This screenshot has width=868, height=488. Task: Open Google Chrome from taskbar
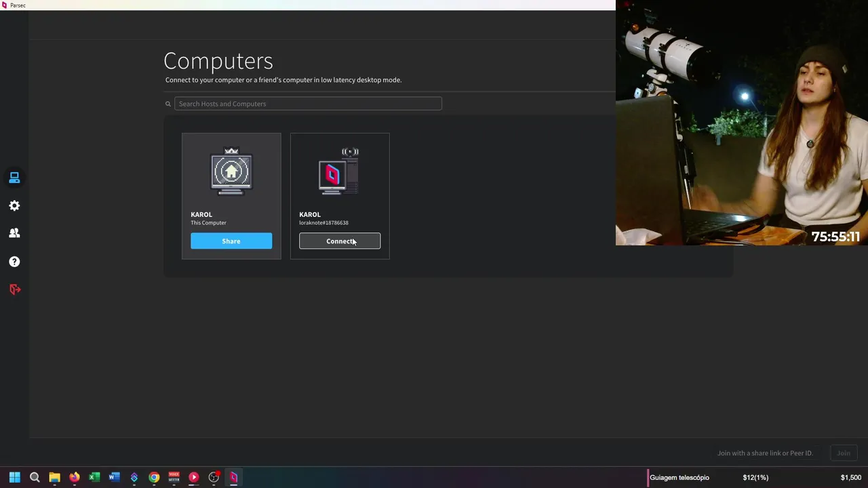(x=154, y=477)
